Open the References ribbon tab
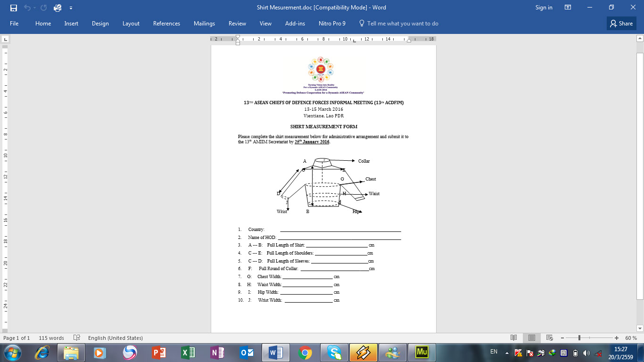This screenshot has width=644, height=362. (166, 24)
